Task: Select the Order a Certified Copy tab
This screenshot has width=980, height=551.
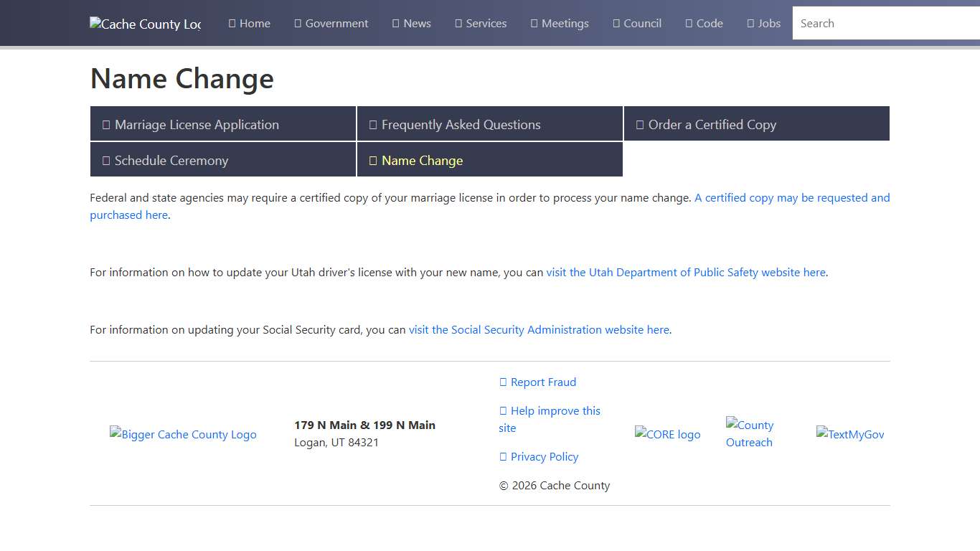Action: tap(756, 124)
